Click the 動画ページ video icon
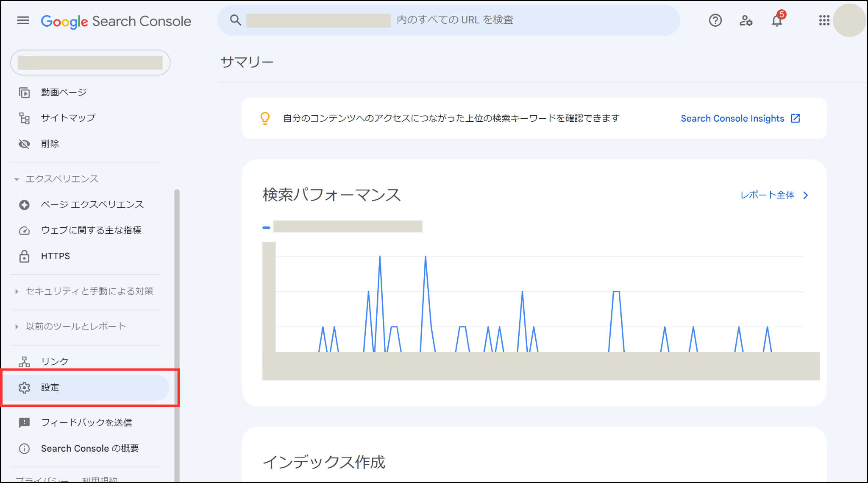Screen dimensions: 868x483 [x=25, y=92]
